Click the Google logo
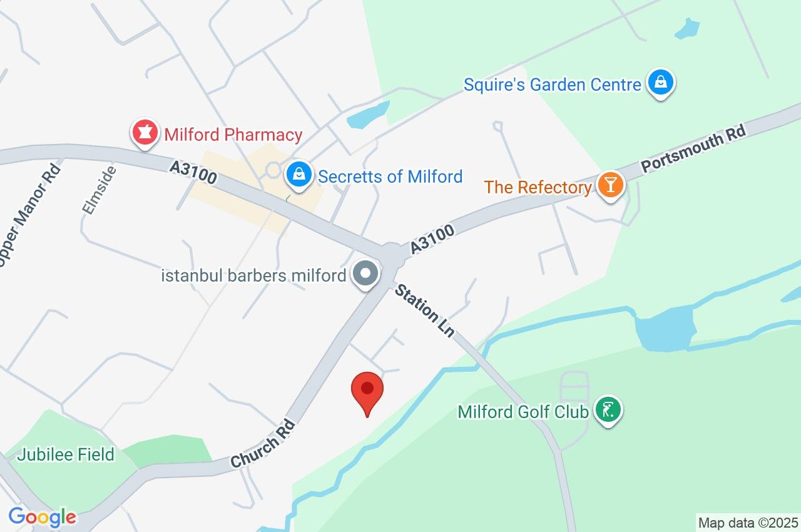Screen dimensions: 801x532 point(42,518)
